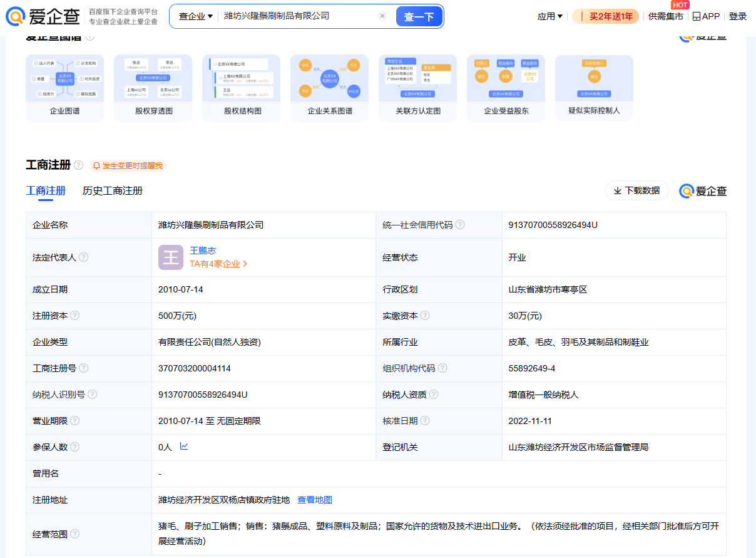Open the 股权穿透图 thumbnail

(153, 88)
